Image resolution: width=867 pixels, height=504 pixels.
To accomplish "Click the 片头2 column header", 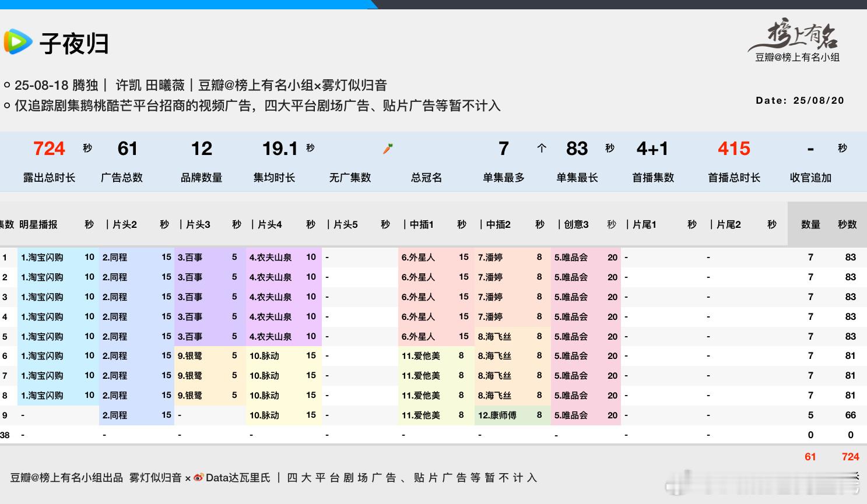I will click(x=125, y=224).
